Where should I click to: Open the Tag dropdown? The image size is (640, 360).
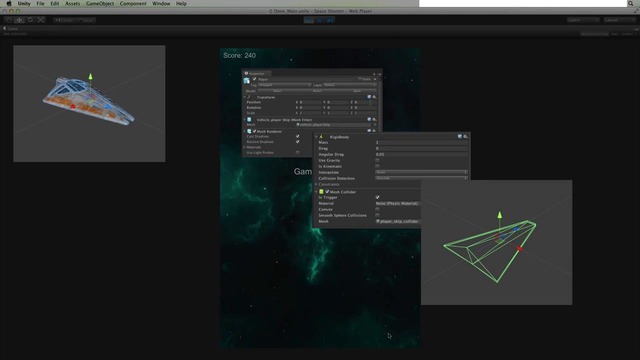(x=284, y=85)
